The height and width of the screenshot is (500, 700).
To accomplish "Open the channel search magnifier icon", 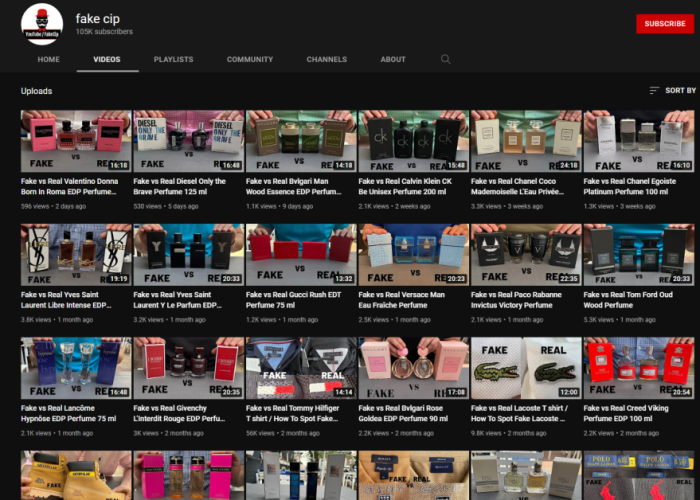I will tap(445, 59).
